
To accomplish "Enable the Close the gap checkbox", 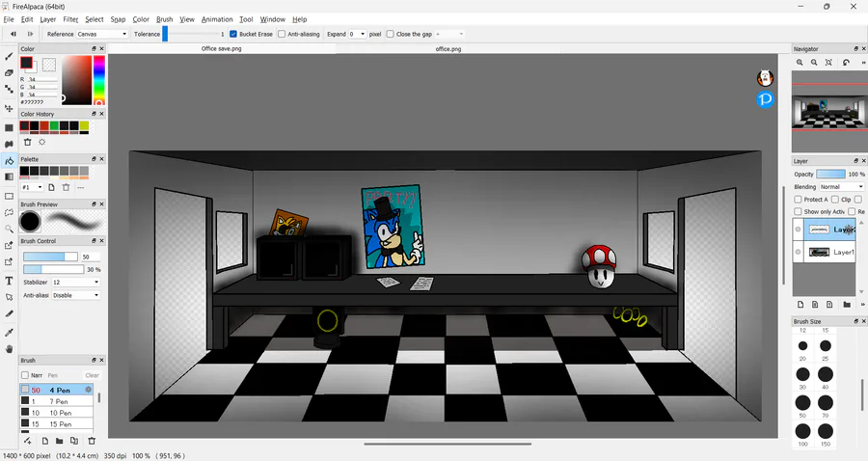I will [391, 34].
